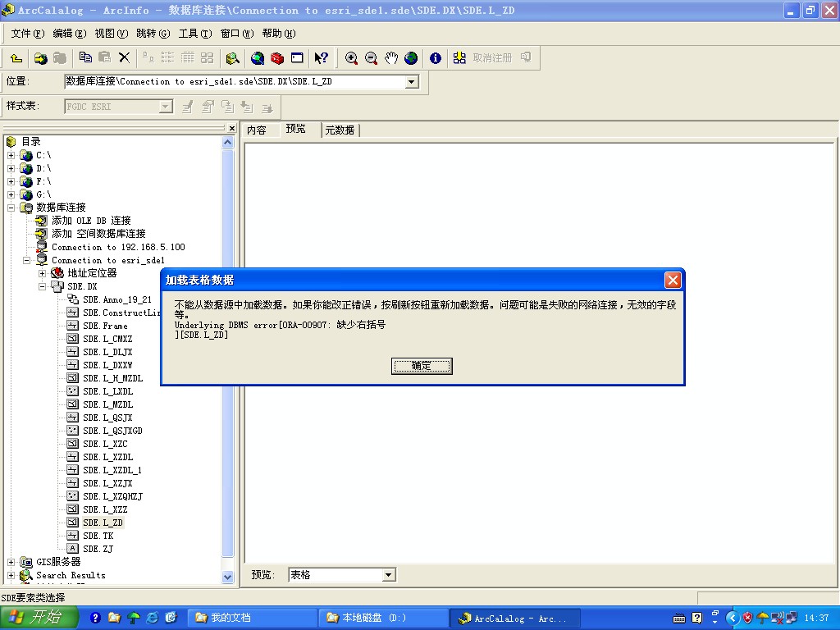Show the Command Line window icon
Screen dimensions: 840x630
(x=297, y=58)
